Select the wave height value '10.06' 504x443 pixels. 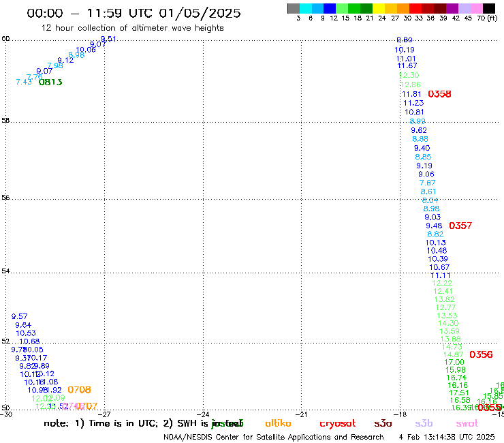(x=86, y=50)
